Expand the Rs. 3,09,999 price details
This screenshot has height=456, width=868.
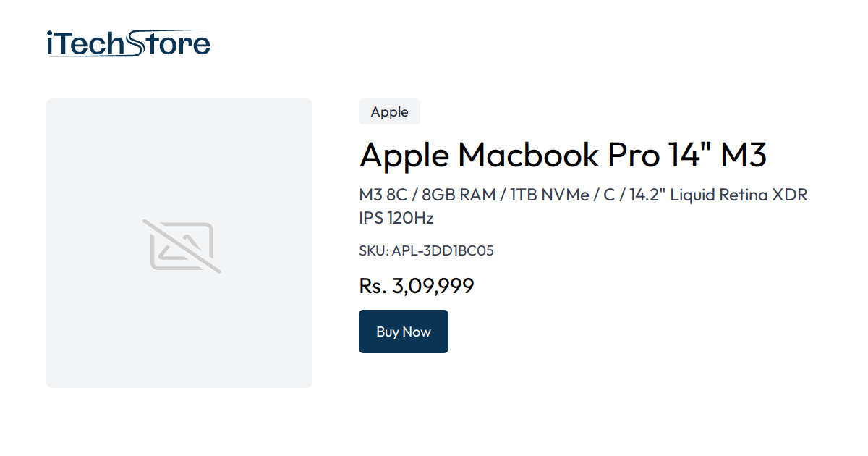417,285
